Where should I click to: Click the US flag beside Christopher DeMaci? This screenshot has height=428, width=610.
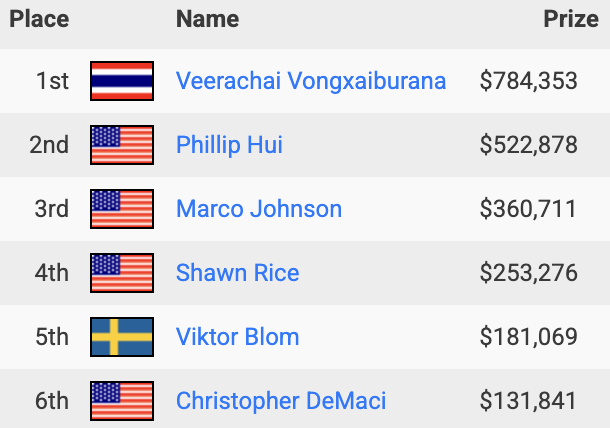pyautogui.click(x=122, y=401)
